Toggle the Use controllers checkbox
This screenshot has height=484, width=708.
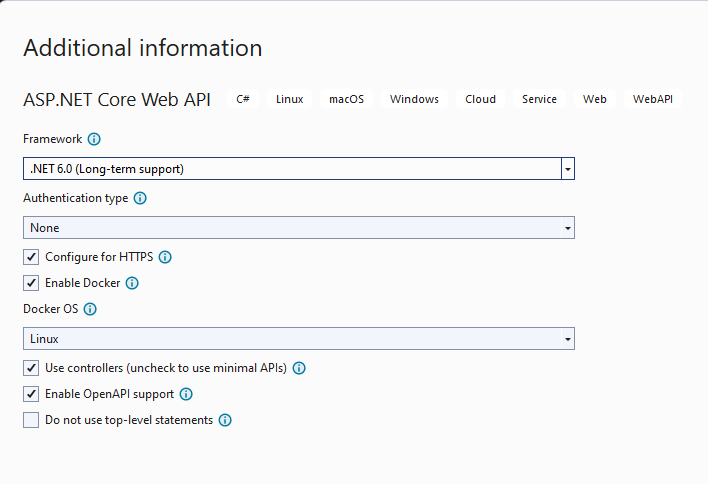coord(31,368)
